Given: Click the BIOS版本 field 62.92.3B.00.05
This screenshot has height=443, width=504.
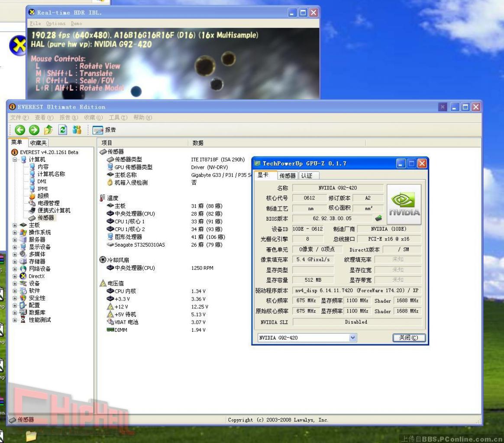Looking at the screenshot, I should point(332,218).
